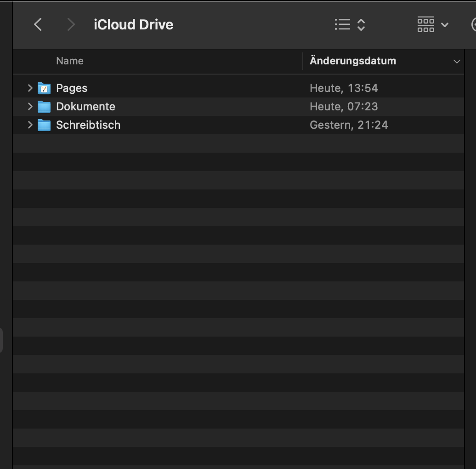
Task: Expand the Pages folder disclosure arrow
Action: click(30, 88)
